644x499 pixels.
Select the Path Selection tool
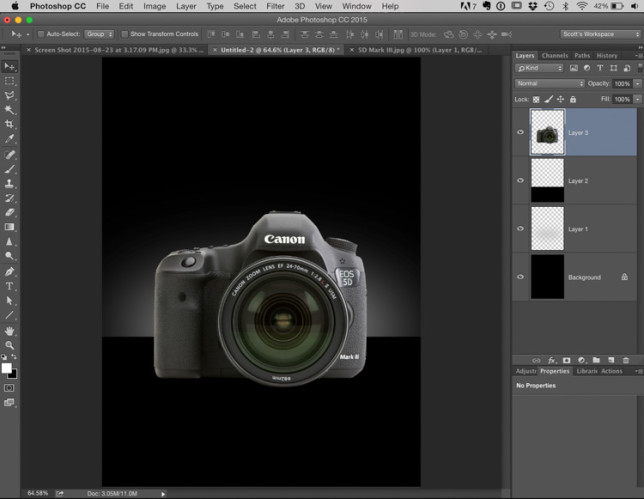[x=9, y=301]
